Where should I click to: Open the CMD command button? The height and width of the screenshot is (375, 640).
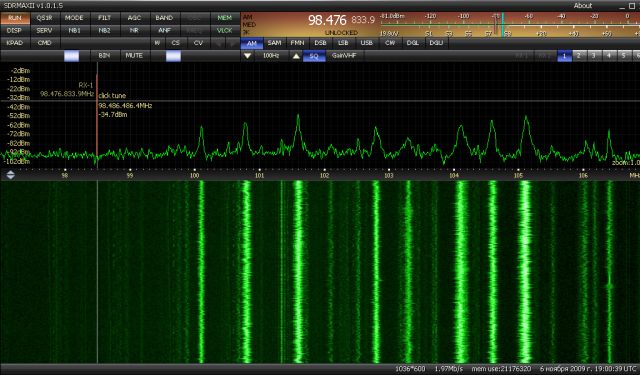(45, 43)
